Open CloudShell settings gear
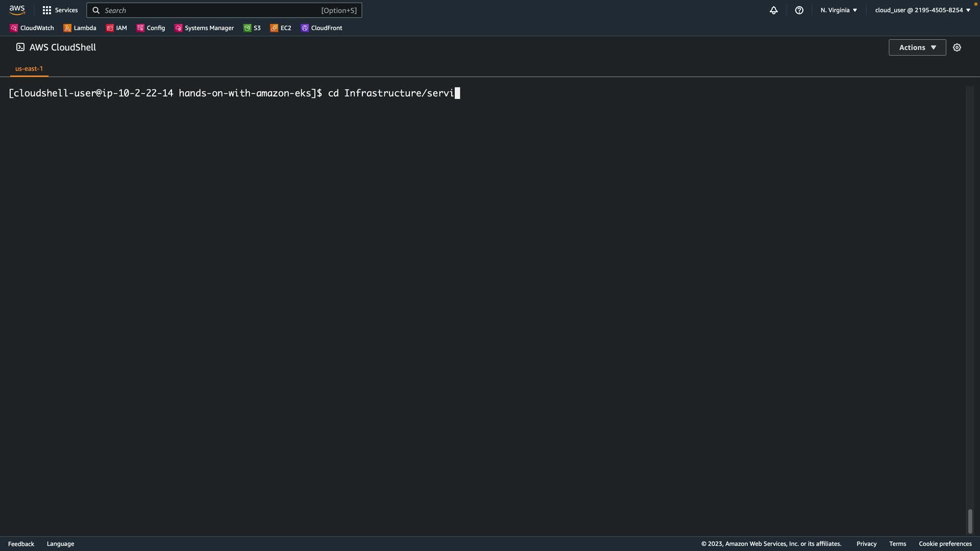 957,47
